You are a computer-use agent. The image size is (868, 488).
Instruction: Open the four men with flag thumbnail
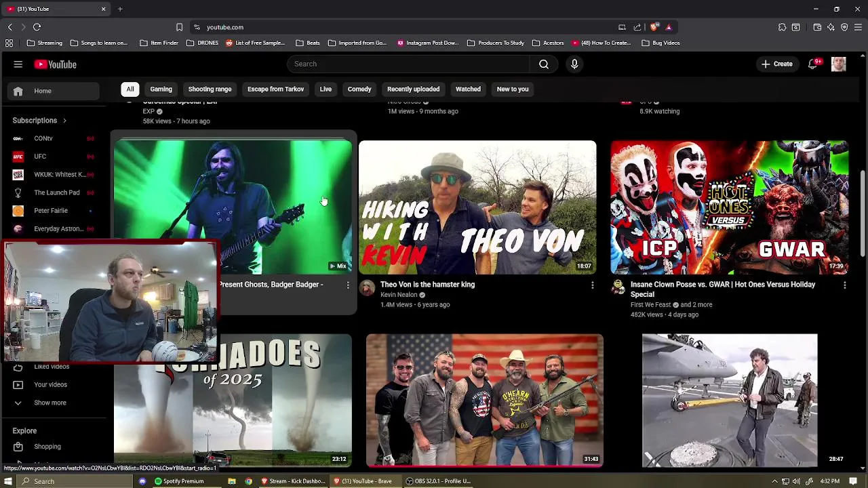click(x=485, y=400)
